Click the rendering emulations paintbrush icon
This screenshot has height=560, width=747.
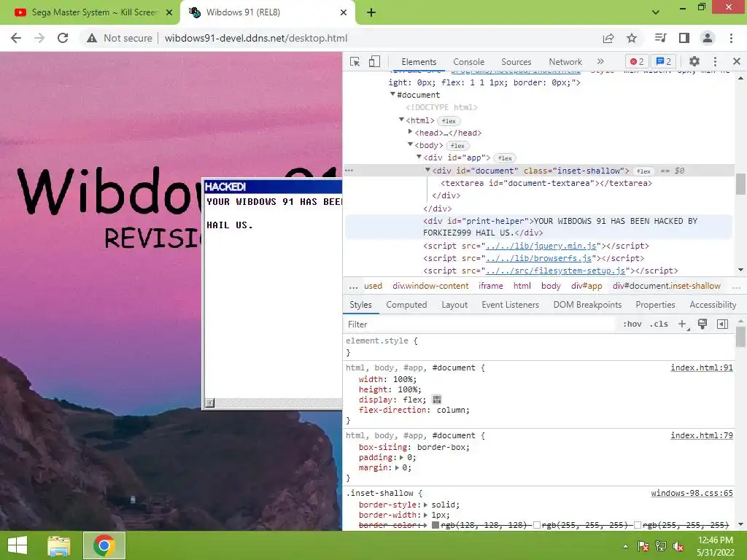click(x=703, y=324)
